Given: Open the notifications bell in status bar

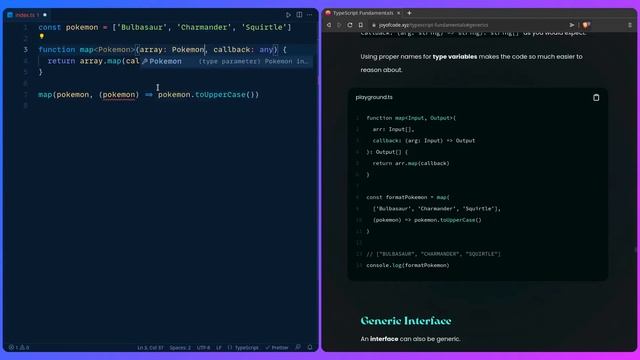Looking at the screenshot, I should pyautogui.click(x=310, y=347).
